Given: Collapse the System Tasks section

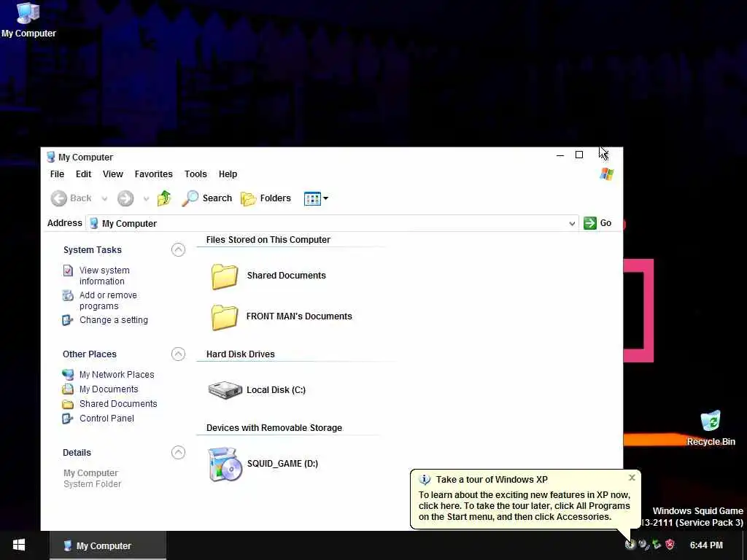Looking at the screenshot, I should click(x=178, y=250).
